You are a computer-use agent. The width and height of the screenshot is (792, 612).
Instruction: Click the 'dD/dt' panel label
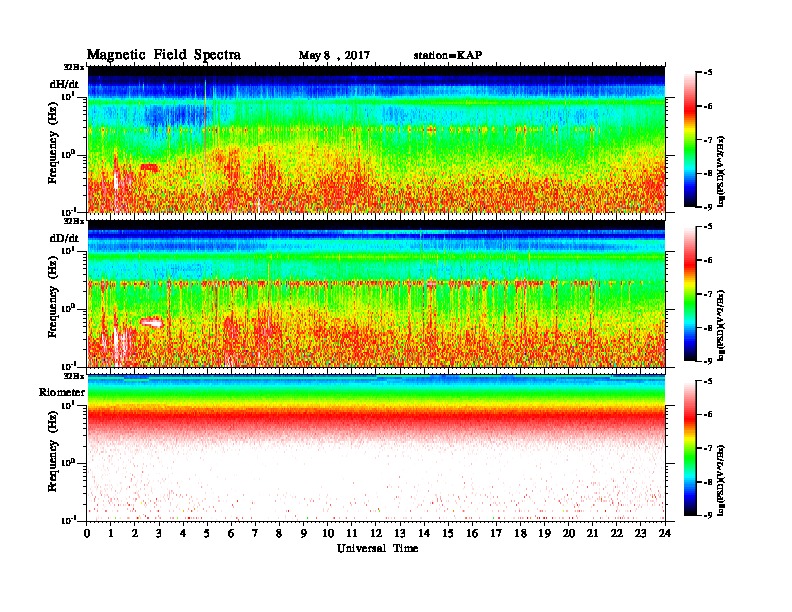[x=64, y=238]
